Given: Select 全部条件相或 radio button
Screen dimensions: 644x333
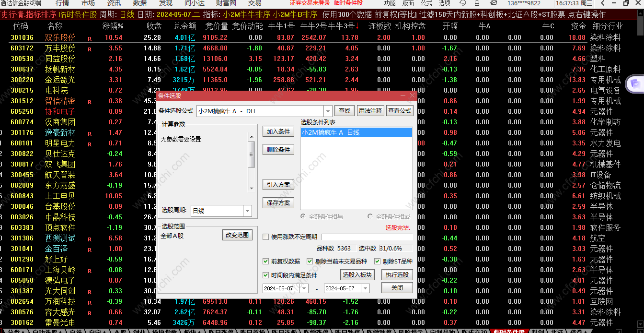Looking at the screenshot, I should click(370, 217).
